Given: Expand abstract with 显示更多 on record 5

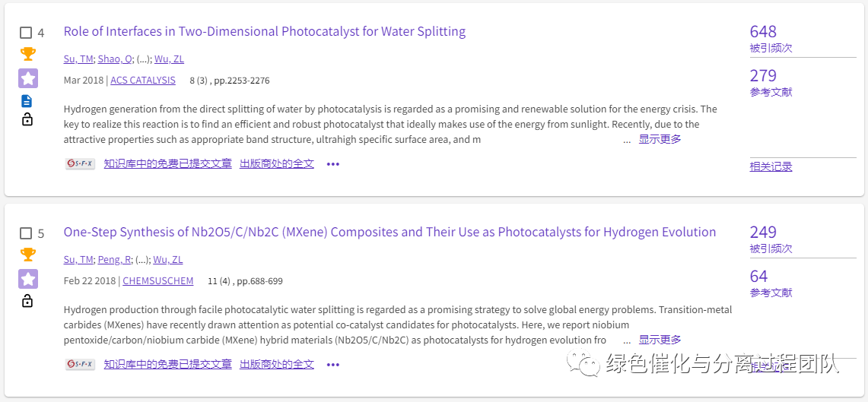Looking at the screenshot, I should click(660, 340).
